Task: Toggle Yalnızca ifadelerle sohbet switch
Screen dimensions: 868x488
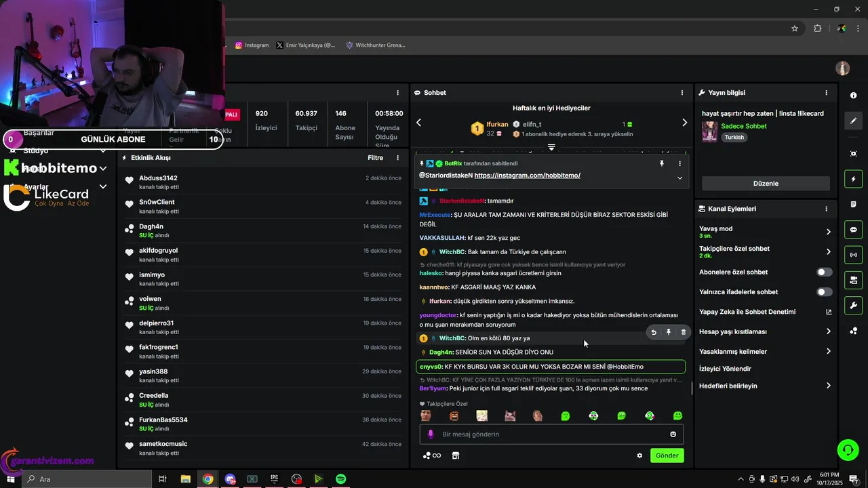Action: click(824, 292)
